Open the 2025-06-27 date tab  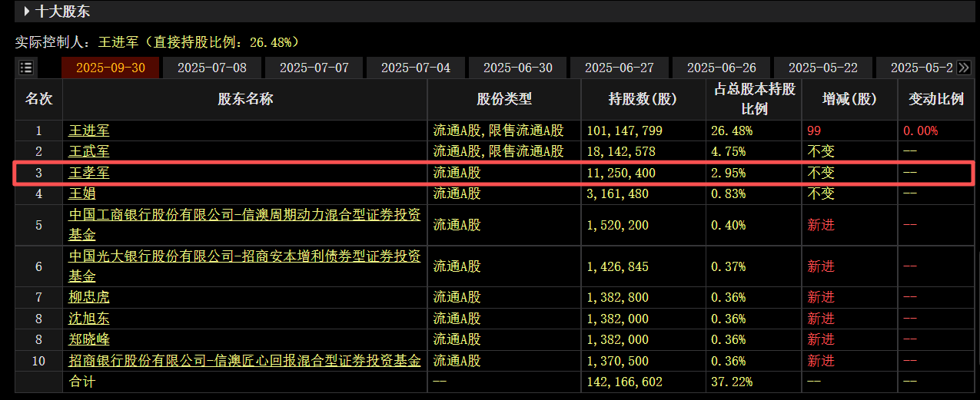click(620, 68)
